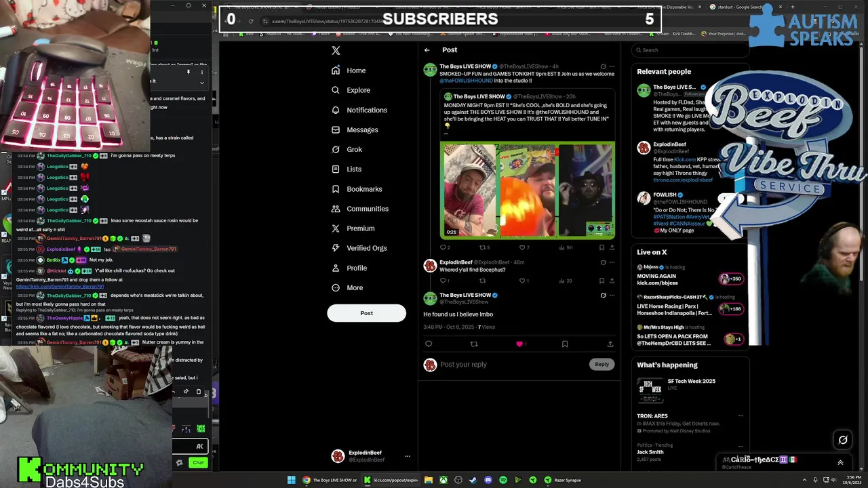Open more options for Jack Smith trend
Screen dimensions: 868x488
pos(741,445)
